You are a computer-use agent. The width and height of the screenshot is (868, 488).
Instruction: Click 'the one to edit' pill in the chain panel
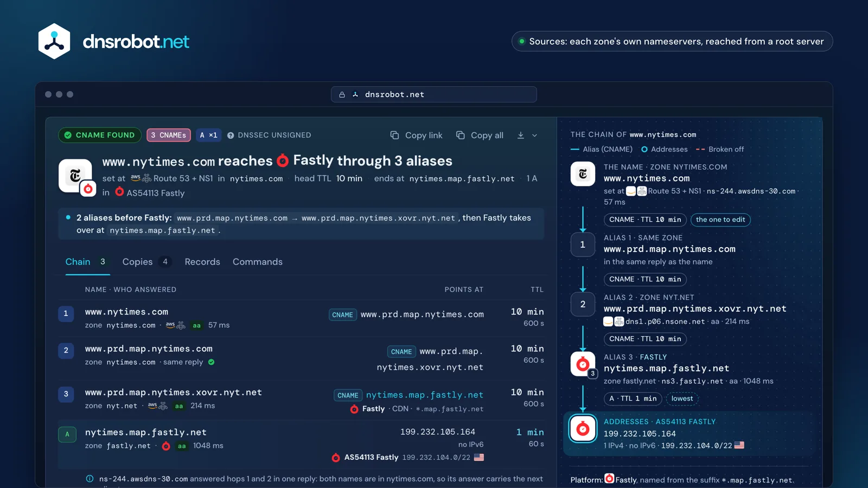coord(720,220)
